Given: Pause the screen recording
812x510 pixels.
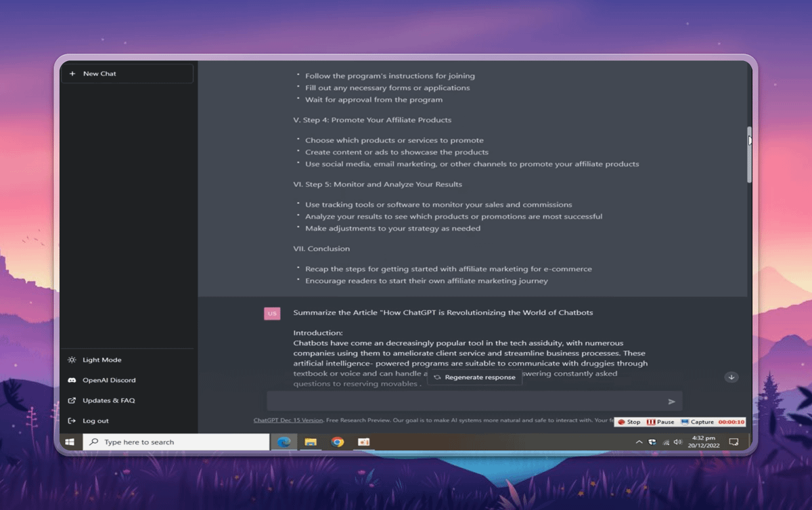Looking at the screenshot, I should click(660, 422).
